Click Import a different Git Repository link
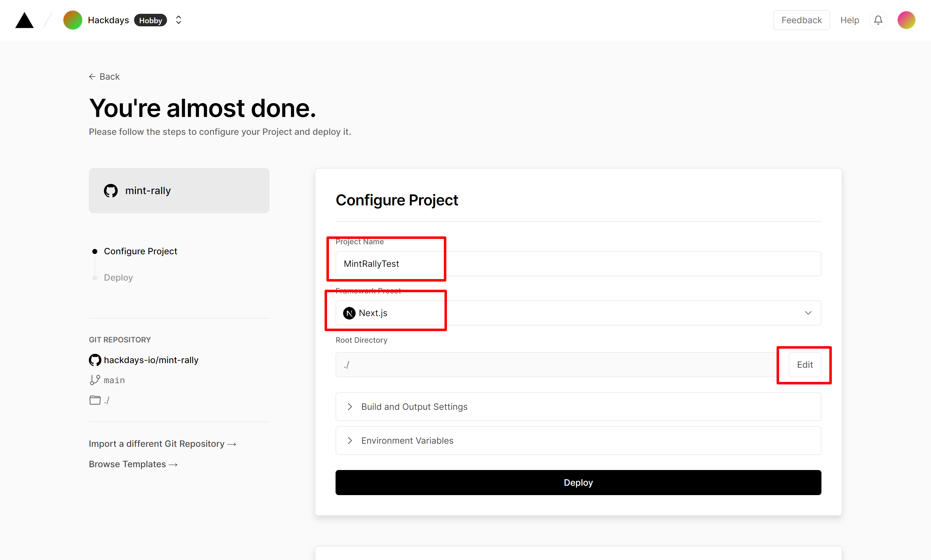931x560 pixels. 162,443
